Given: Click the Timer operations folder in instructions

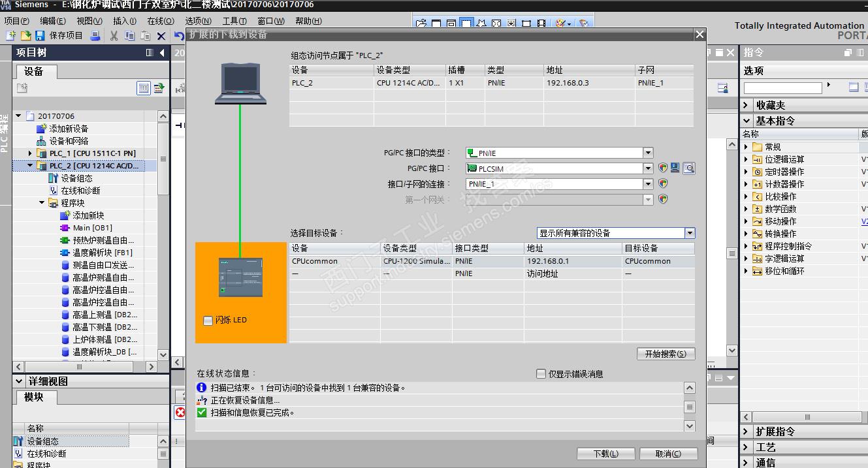Looking at the screenshot, I should pyautogui.click(x=778, y=172).
